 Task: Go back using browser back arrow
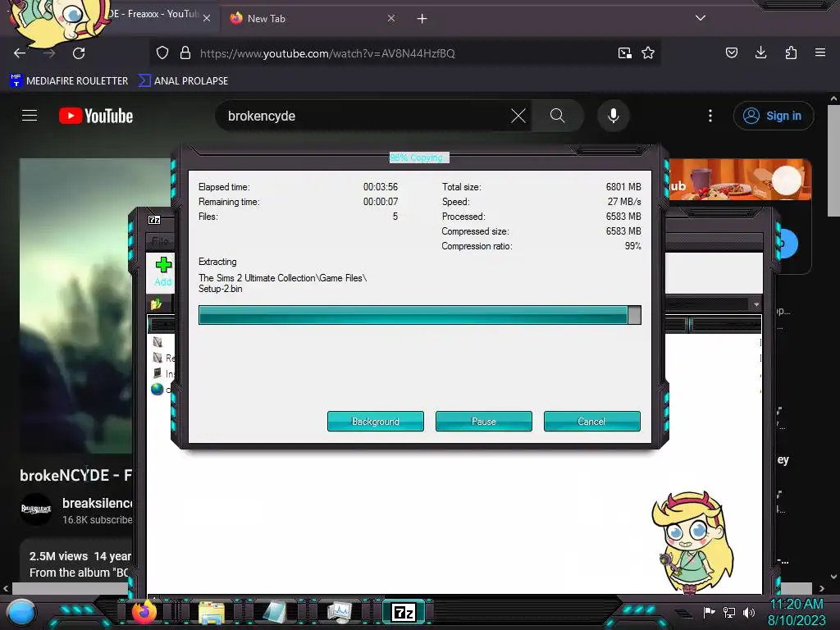click(20, 53)
